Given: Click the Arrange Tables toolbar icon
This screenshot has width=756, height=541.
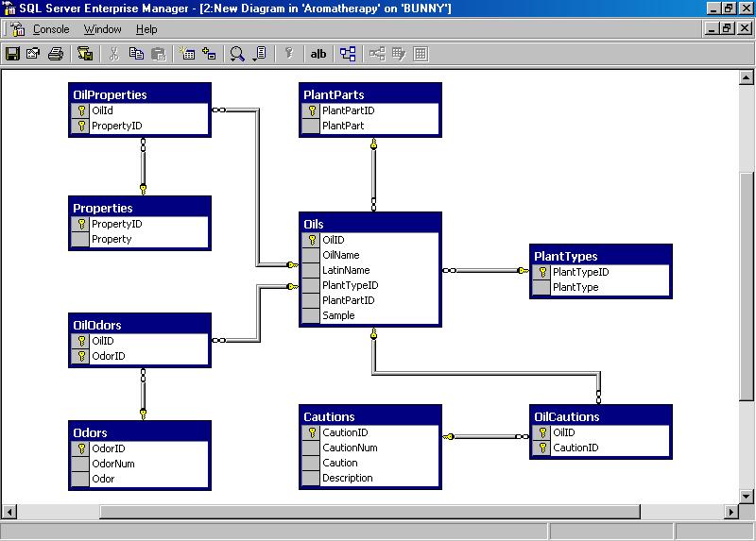Looking at the screenshot, I should click(x=349, y=54).
